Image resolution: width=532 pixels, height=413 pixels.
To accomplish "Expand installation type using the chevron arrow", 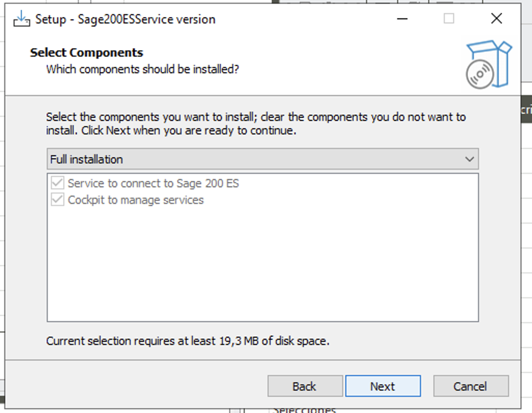I will pyautogui.click(x=469, y=159).
